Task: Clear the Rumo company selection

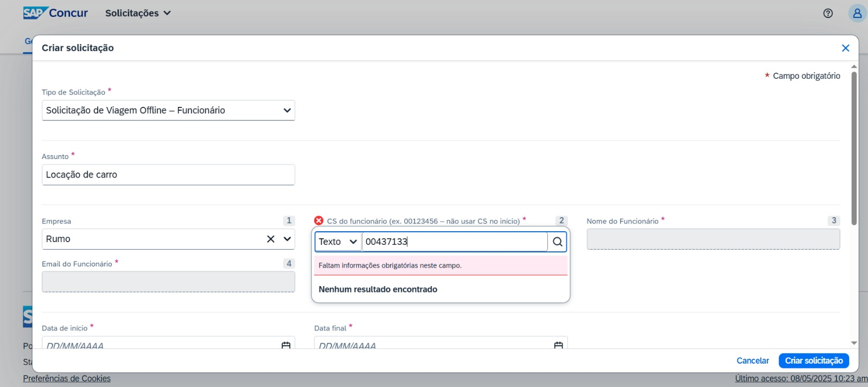Action: 271,239
